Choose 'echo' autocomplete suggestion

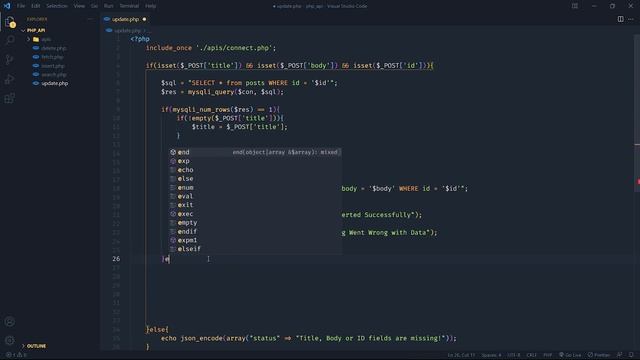(255, 170)
